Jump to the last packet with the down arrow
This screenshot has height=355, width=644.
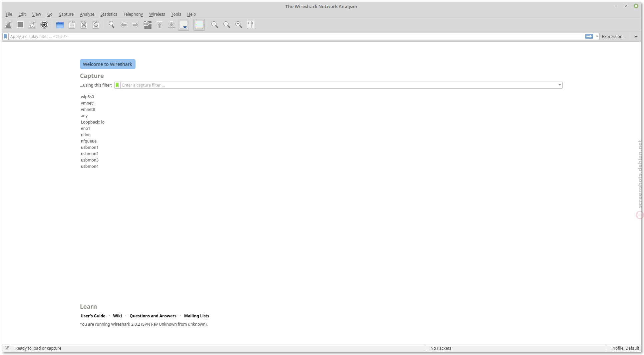pos(171,25)
